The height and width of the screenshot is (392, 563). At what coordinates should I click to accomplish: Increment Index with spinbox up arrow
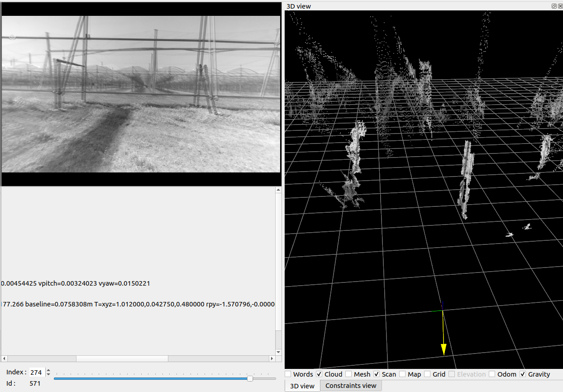pyautogui.click(x=48, y=370)
